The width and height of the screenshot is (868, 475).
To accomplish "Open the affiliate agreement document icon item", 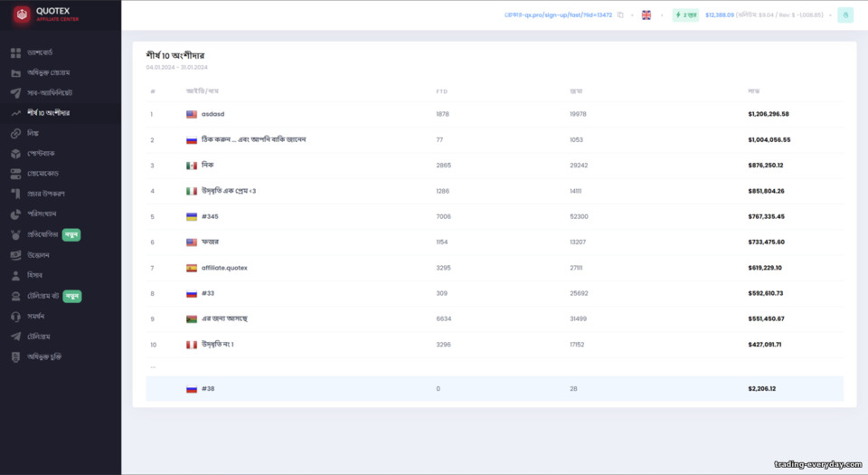I will point(15,357).
